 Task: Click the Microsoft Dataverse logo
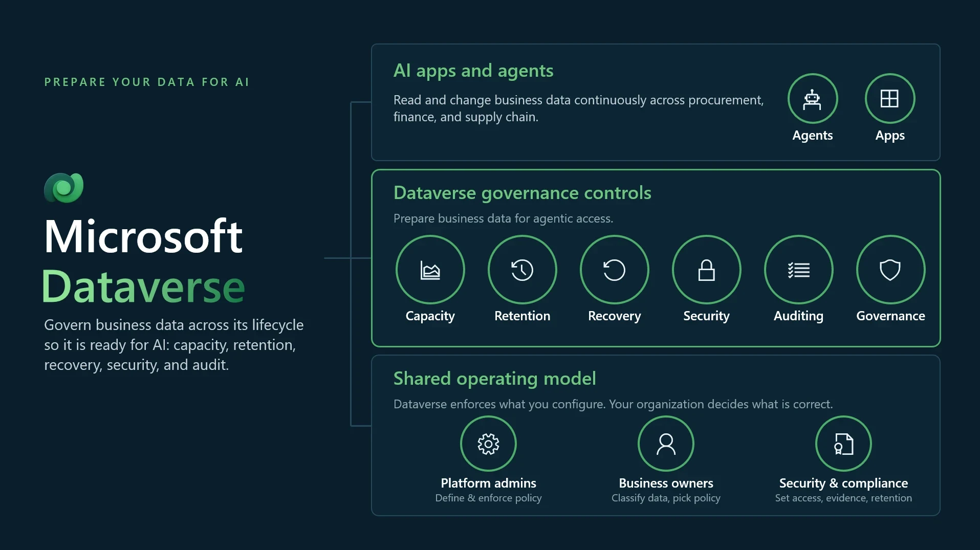pyautogui.click(x=64, y=188)
